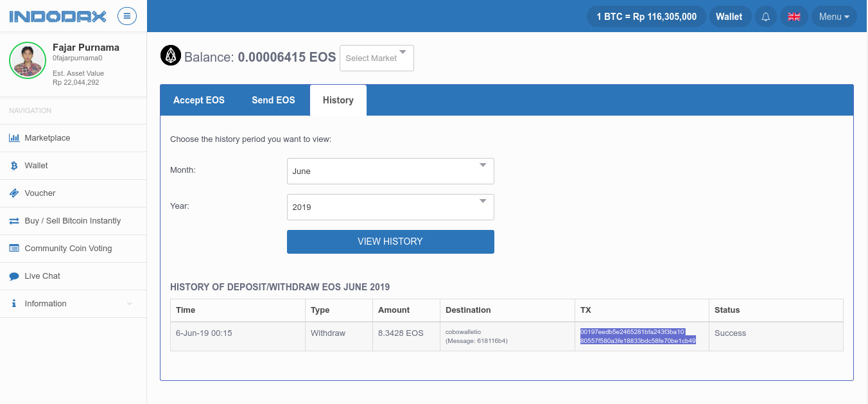Click the 1 BTC price button
This screenshot has width=868, height=404.
[647, 17]
